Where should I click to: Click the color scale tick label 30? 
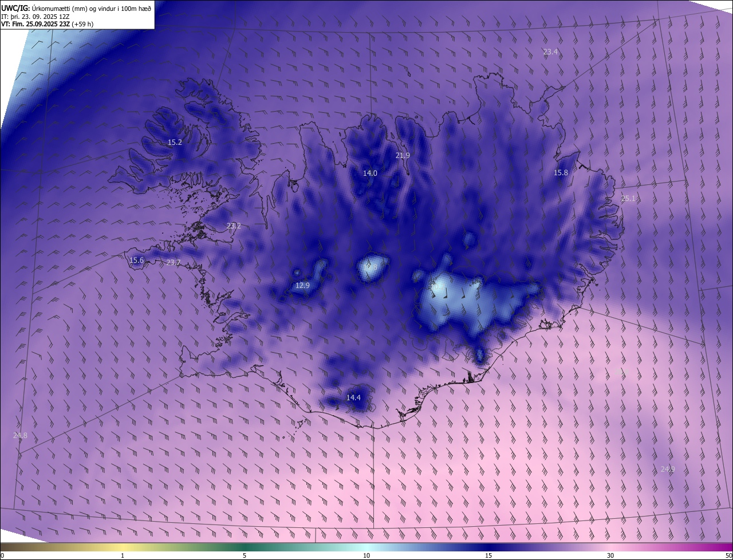(610, 555)
